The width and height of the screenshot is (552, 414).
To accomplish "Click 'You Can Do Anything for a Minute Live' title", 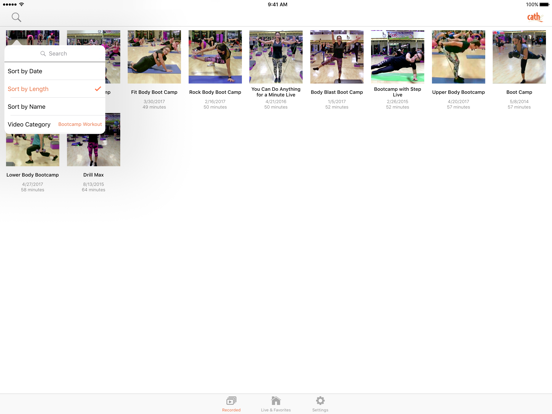I will 276,92.
